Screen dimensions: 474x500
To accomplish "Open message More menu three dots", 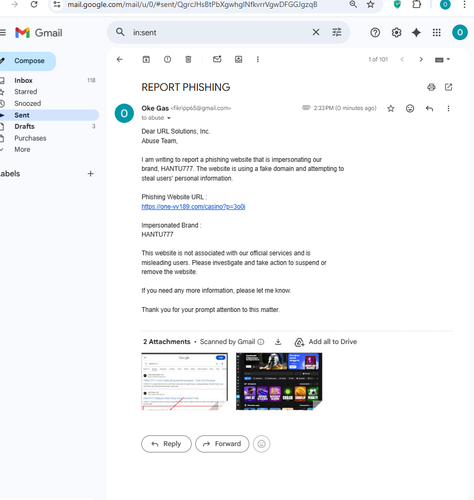I will (x=448, y=108).
